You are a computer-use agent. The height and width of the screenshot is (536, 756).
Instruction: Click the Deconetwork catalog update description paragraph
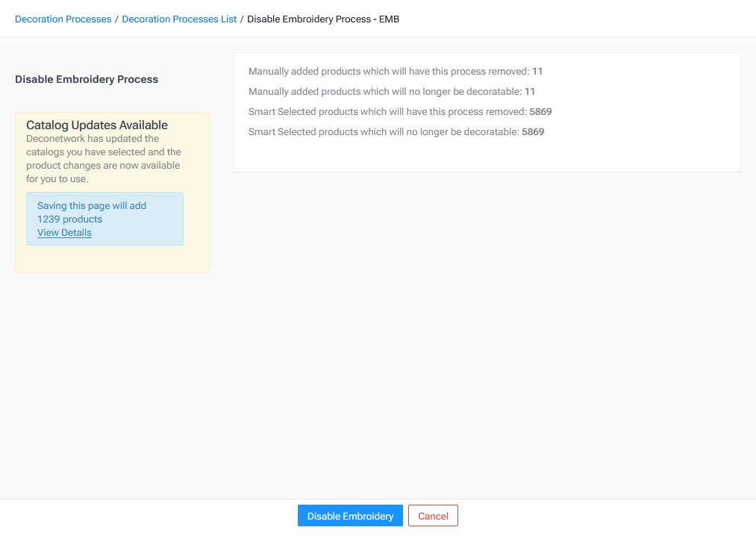click(x=104, y=159)
